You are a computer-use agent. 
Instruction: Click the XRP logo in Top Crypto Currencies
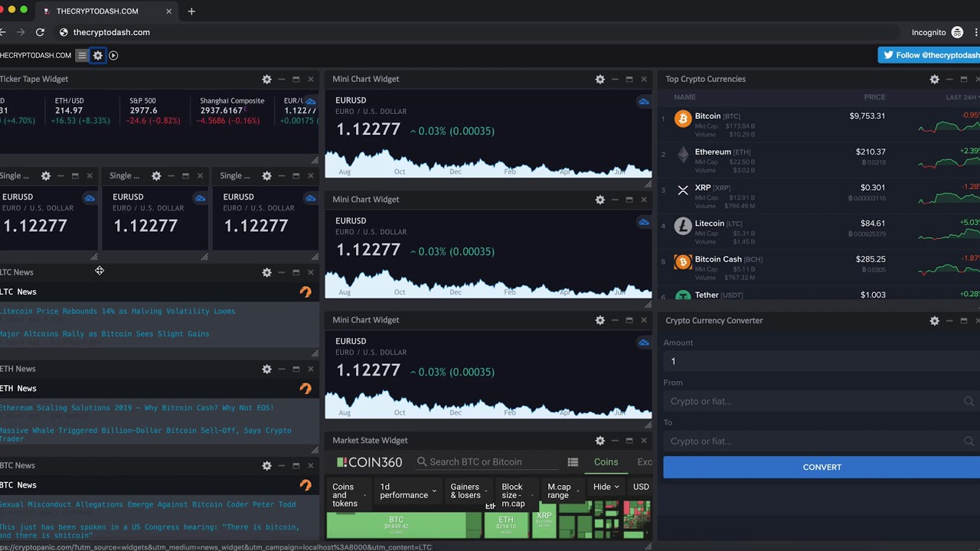point(682,190)
